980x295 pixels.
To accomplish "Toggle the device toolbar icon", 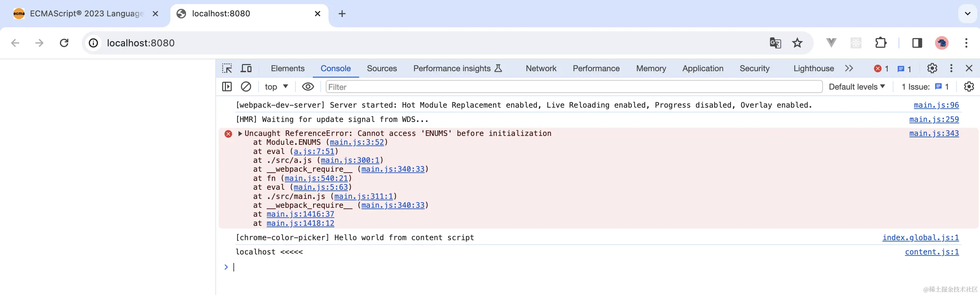I will pyautogui.click(x=246, y=68).
